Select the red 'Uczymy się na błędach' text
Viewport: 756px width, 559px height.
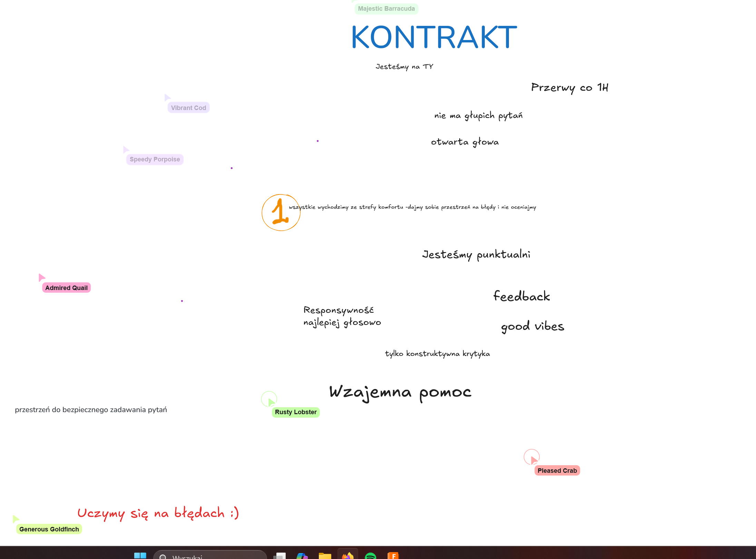[158, 513]
